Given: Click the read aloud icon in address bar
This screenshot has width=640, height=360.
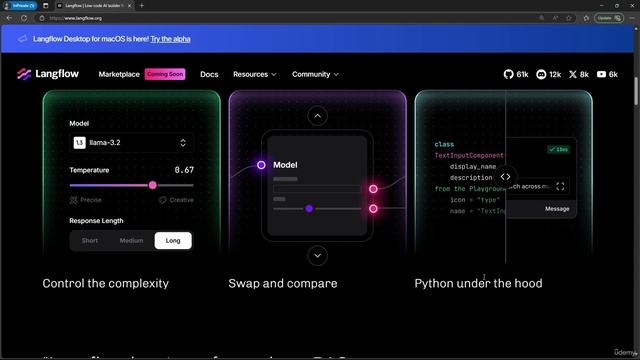Looking at the screenshot, I should 555,18.
